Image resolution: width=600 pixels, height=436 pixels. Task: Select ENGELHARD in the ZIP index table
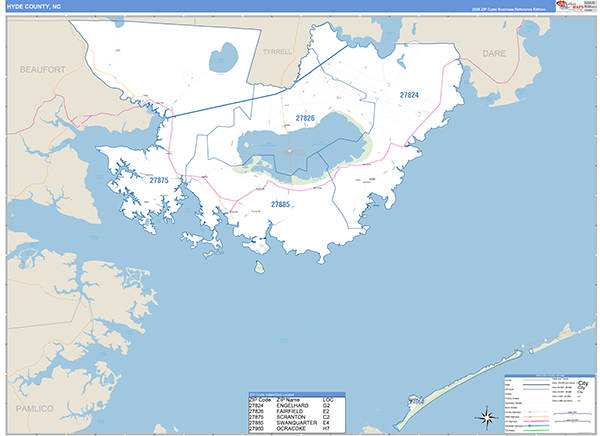click(293, 405)
